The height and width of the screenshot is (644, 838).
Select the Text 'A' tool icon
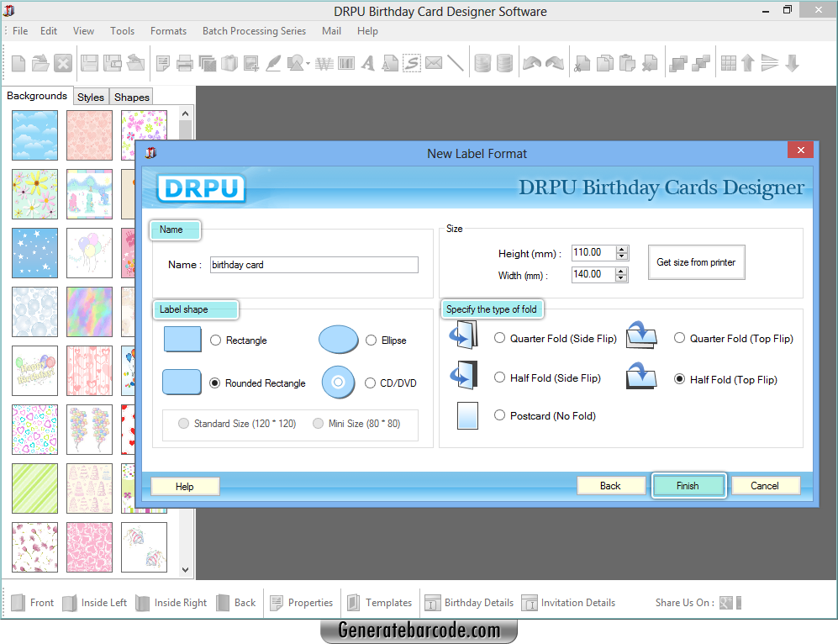(x=367, y=64)
